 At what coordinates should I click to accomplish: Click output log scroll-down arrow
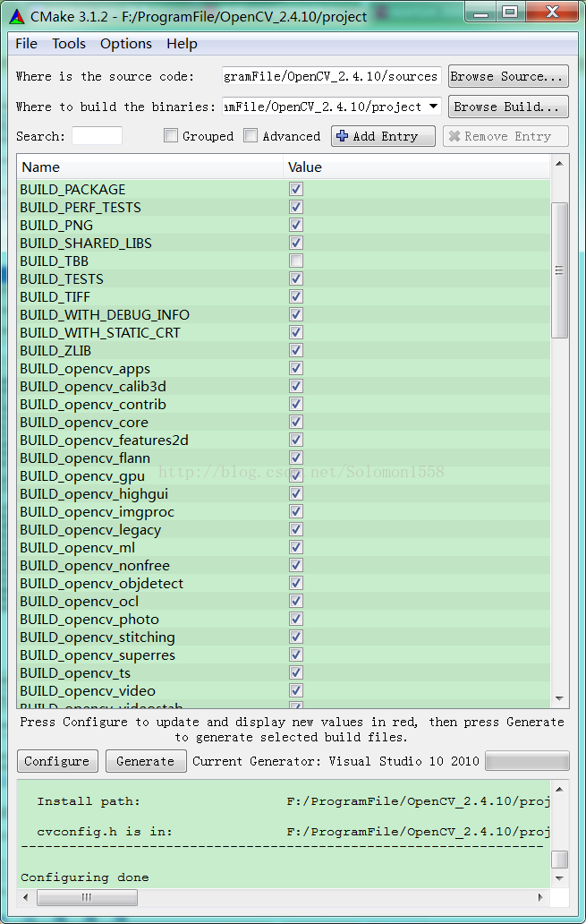559,878
